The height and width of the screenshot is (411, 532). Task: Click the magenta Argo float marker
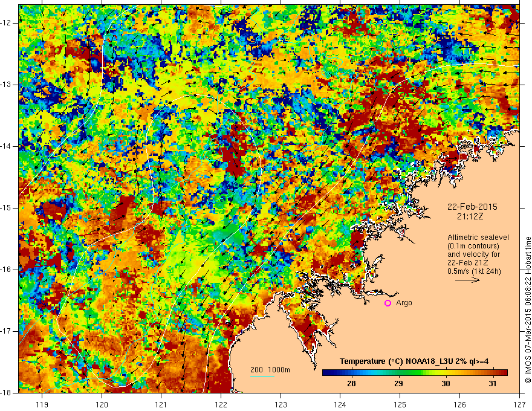pos(388,303)
